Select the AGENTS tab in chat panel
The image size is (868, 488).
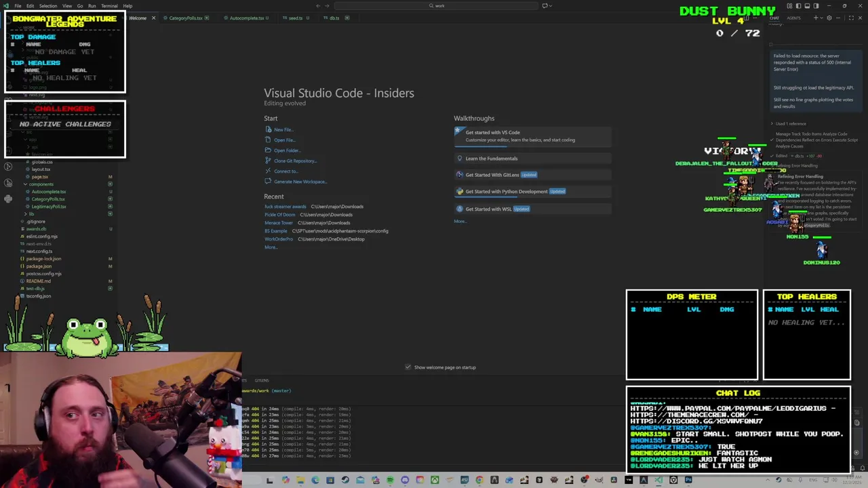tap(793, 18)
